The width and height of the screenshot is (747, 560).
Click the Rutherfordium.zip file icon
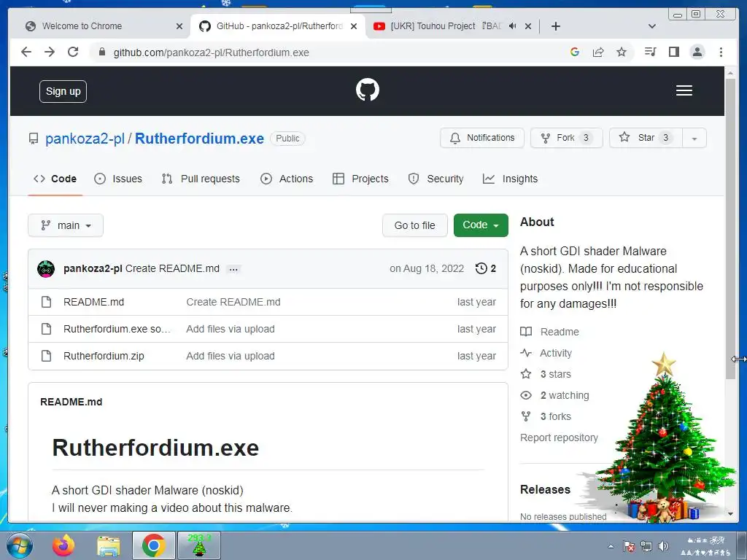(46, 356)
